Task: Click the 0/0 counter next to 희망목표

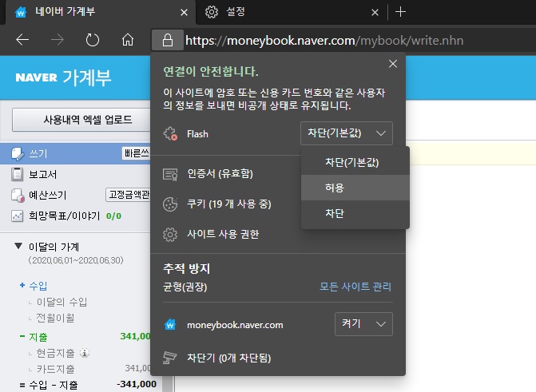Action: [114, 216]
